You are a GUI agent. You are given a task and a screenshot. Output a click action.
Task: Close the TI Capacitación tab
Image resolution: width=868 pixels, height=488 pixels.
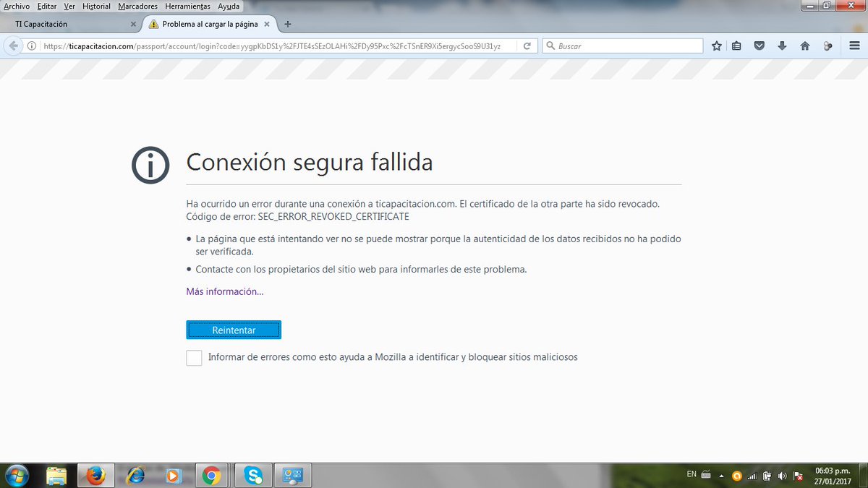coord(132,24)
